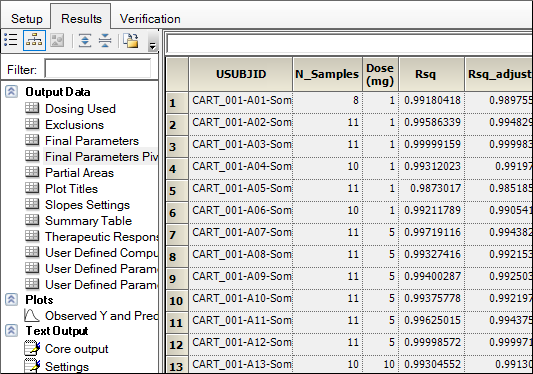Image resolution: width=533 pixels, height=374 pixels.
Task: Switch to the Verification tab
Action: point(150,18)
